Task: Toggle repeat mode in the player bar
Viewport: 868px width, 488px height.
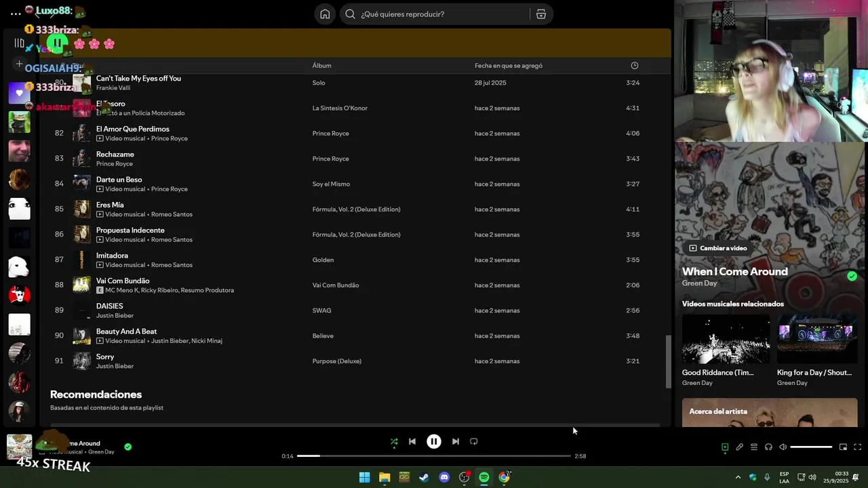Action: pos(474,441)
